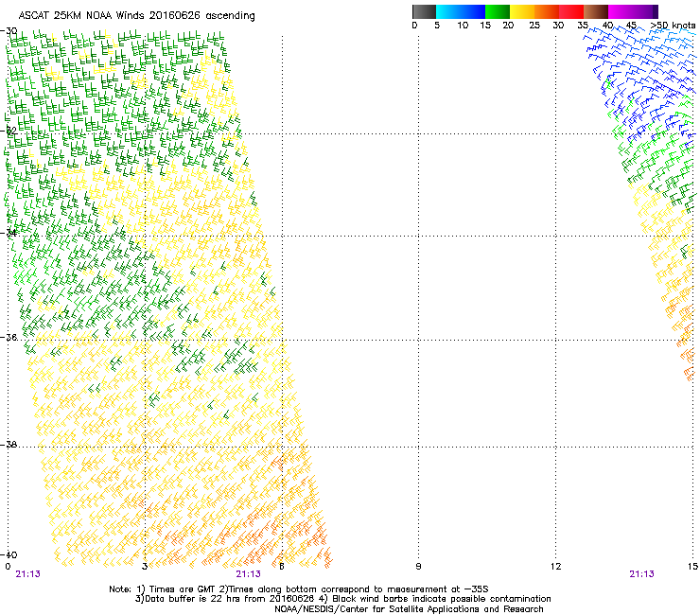Click the '0' longitude label on bottom axis
This screenshot has height=615, width=700.
[8, 567]
